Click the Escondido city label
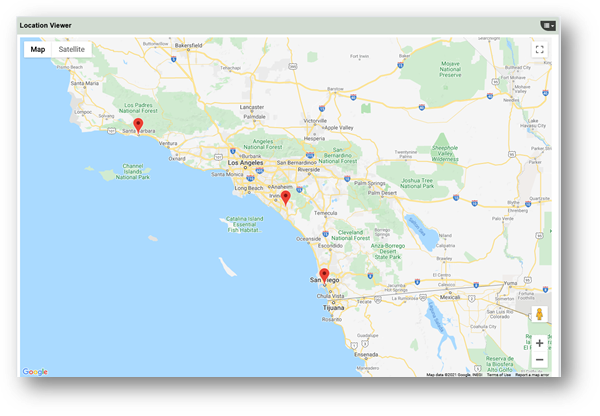 (x=330, y=246)
